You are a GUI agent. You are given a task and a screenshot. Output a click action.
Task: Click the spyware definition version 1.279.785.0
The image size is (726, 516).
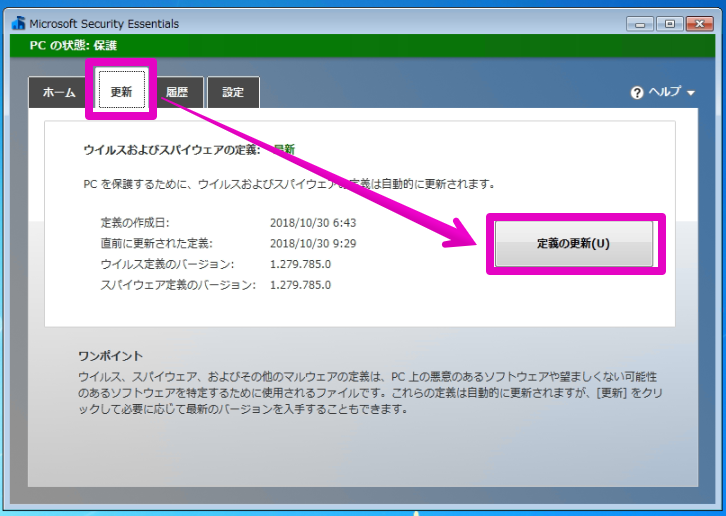coord(300,285)
